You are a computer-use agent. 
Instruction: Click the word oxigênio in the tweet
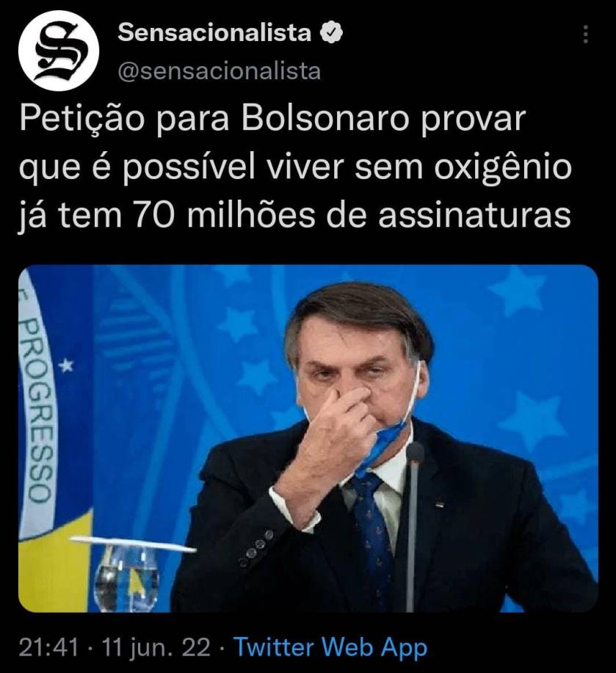point(503,169)
